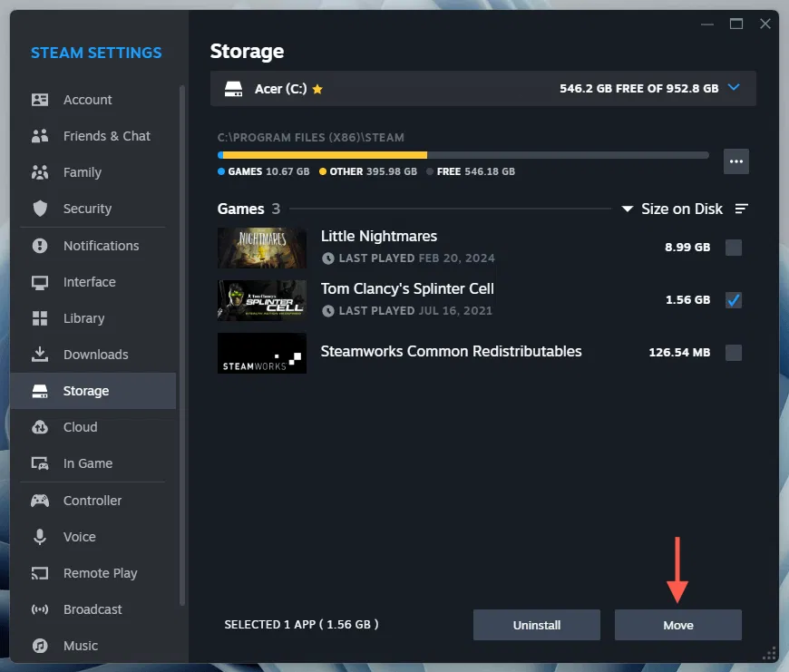Click the Acer (C:) drive icon

tap(233, 89)
